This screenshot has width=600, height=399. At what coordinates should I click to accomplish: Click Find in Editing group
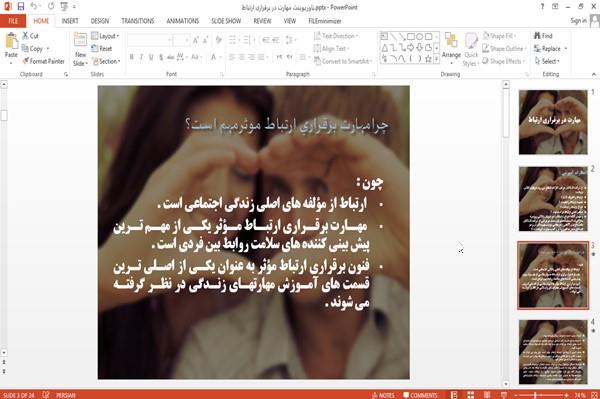pyautogui.click(x=543, y=36)
